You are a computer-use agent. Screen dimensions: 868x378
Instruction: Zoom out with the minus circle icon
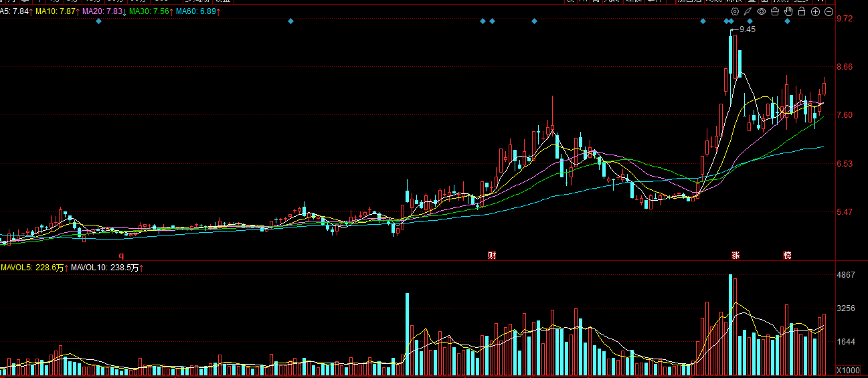pyautogui.click(x=829, y=11)
